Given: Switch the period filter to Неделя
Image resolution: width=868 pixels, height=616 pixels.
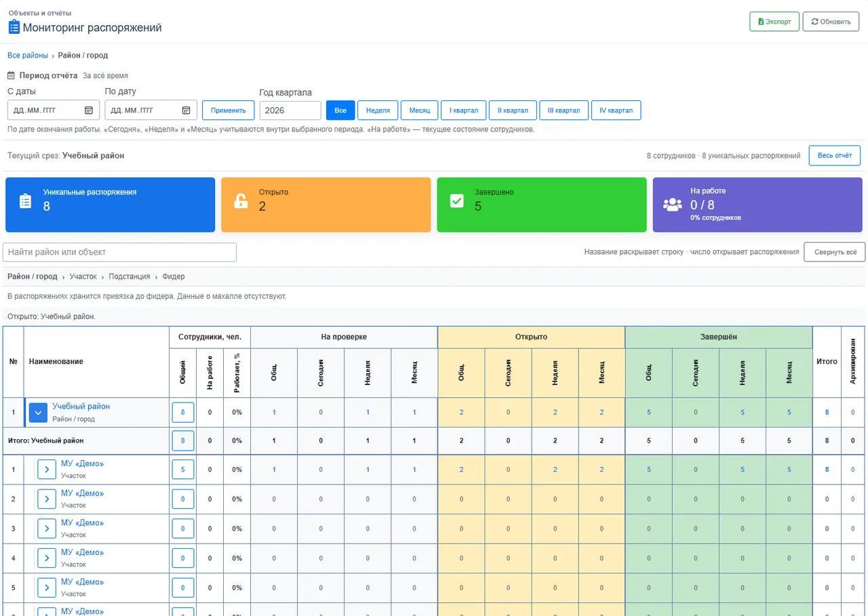Looking at the screenshot, I should coord(378,110).
